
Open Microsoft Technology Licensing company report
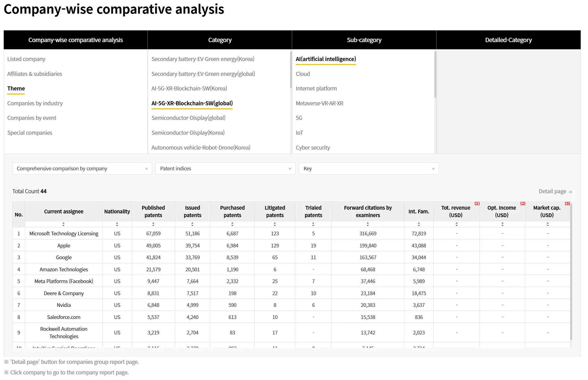[64, 234]
